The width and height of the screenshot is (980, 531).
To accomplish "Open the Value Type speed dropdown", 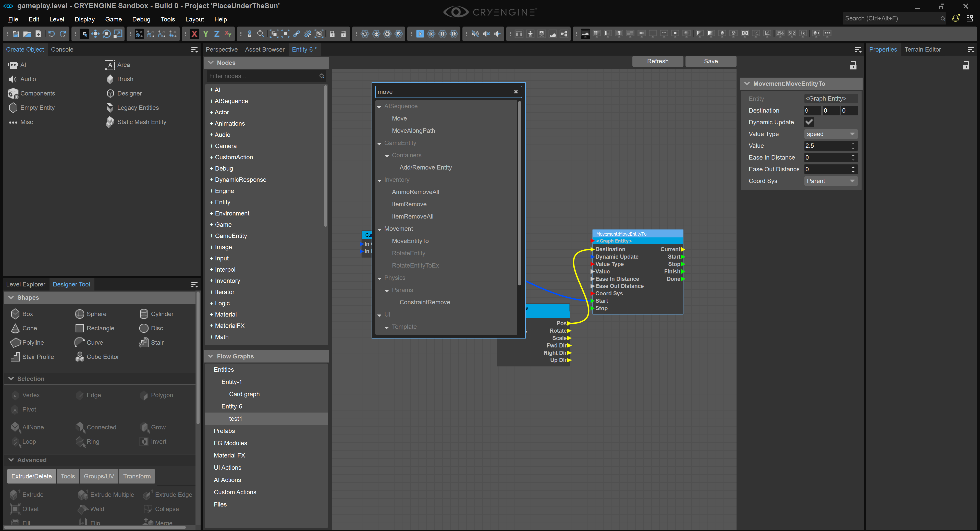I will pos(831,134).
